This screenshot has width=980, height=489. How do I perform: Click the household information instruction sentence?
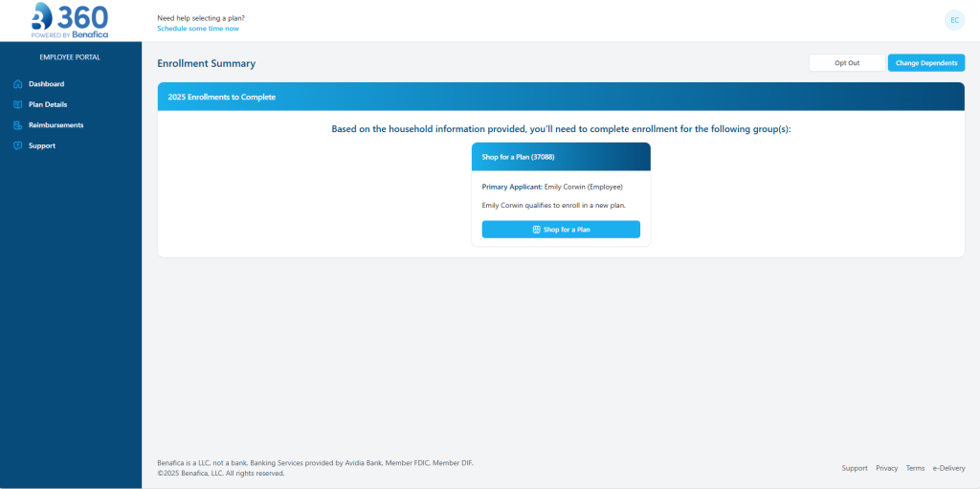coord(561,129)
